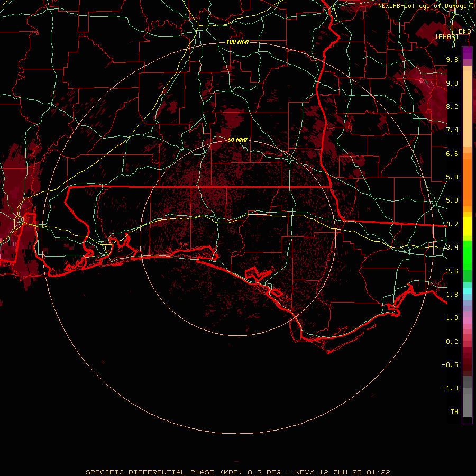Click the -1.3 value on color scale

450,388
